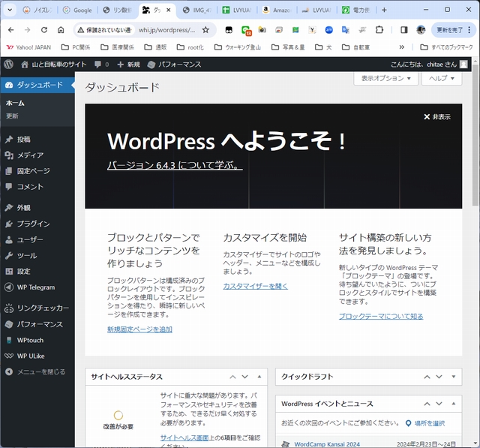Open 外観 appearance menu item
Image resolution: width=480 pixels, height=448 pixels.
pos(37,208)
